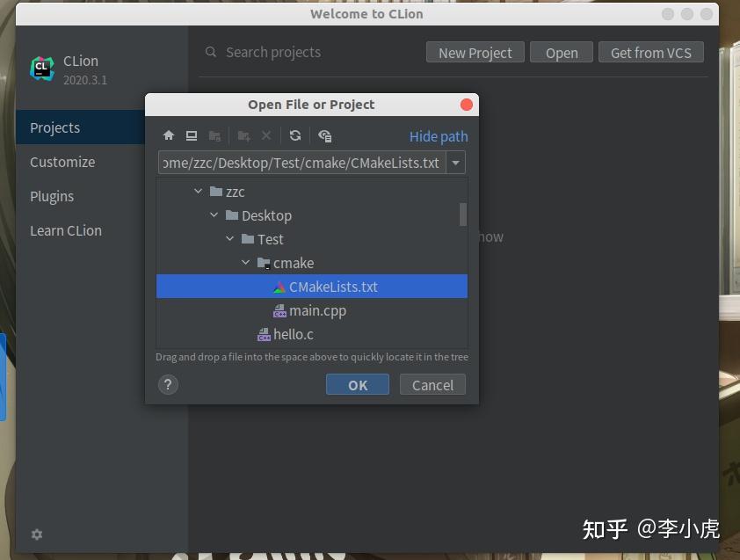Collapse the Desktop folder chevron

point(214,215)
